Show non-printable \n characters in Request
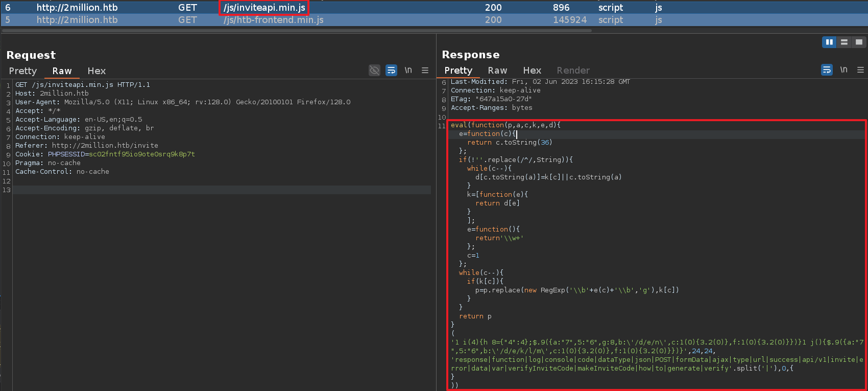The image size is (868, 391). (408, 71)
